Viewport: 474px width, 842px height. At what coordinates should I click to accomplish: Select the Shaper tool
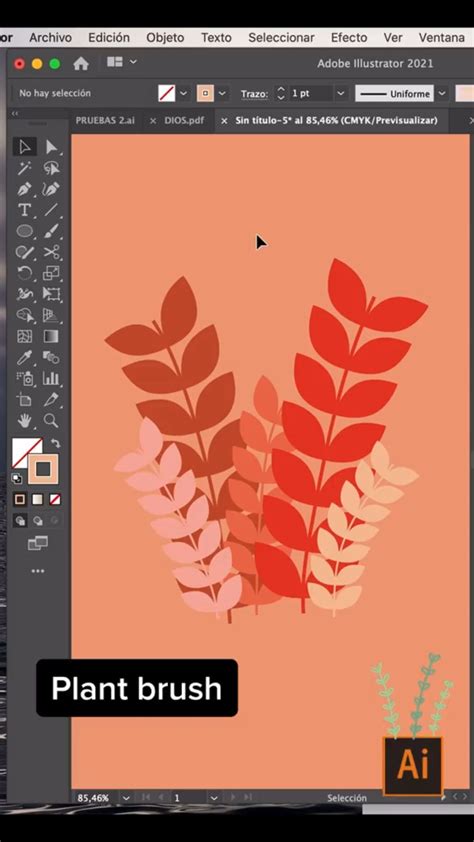pos(25,252)
